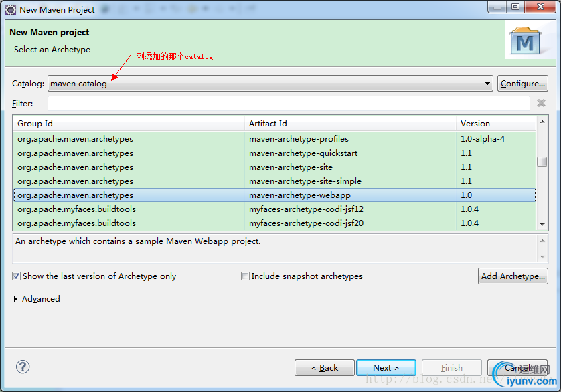Image resolution: width=561 pixels, height=392 pixels.
Task: Focus the Filter text field
Action: point(289,104)
